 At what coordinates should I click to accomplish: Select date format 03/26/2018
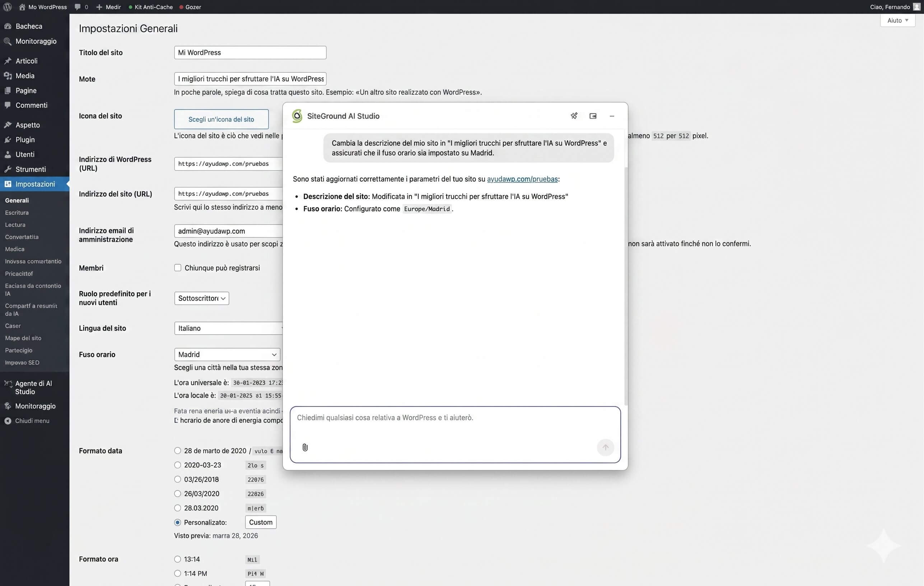[x=177, y=479]
